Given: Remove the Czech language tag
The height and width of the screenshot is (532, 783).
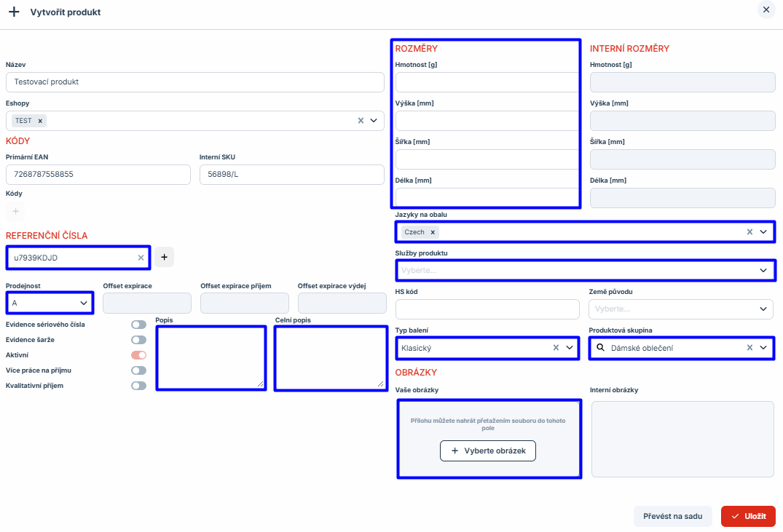Looking at the screenshot, I should 433,232.
